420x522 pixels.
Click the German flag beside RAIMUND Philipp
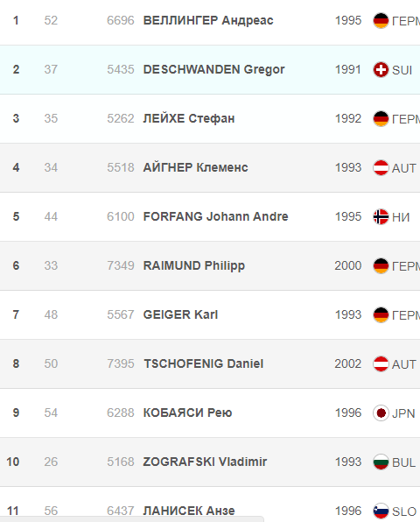coord(381,265)
